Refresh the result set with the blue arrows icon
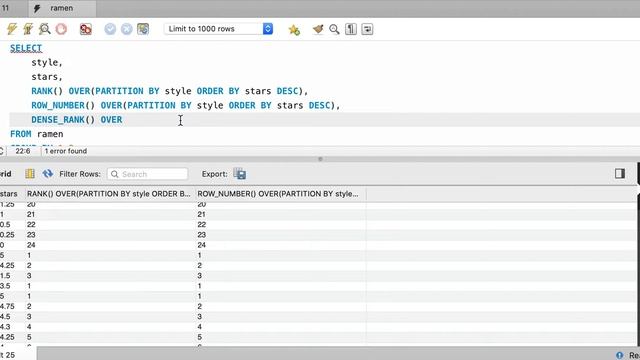Image resolution: width=640 pixels, height=360 pixels. click(48, 174)
